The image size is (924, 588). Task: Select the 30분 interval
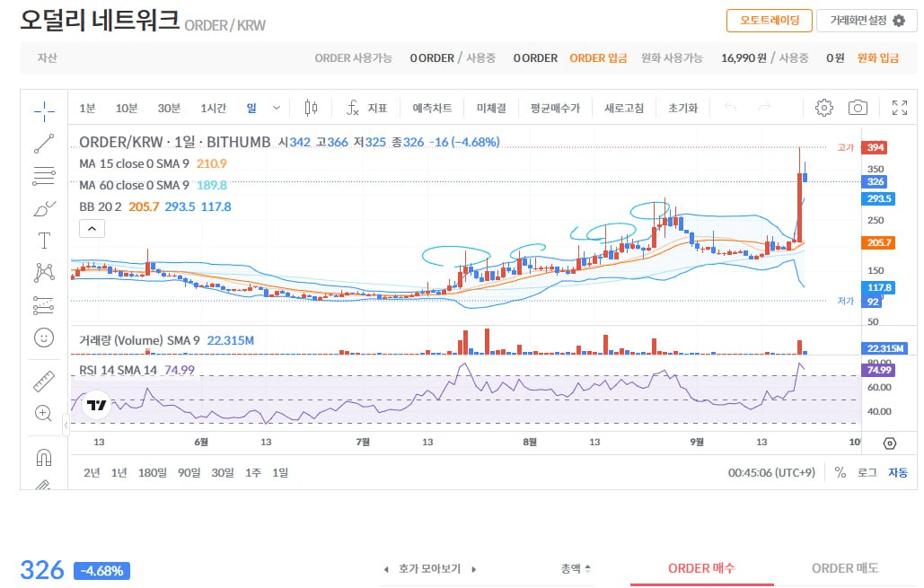tap(169, 108)
